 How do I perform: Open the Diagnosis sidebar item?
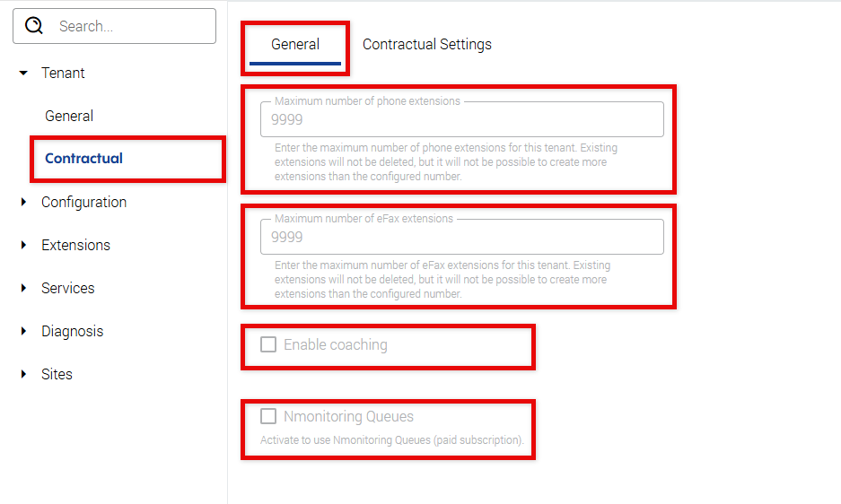[x=72, y=332]
